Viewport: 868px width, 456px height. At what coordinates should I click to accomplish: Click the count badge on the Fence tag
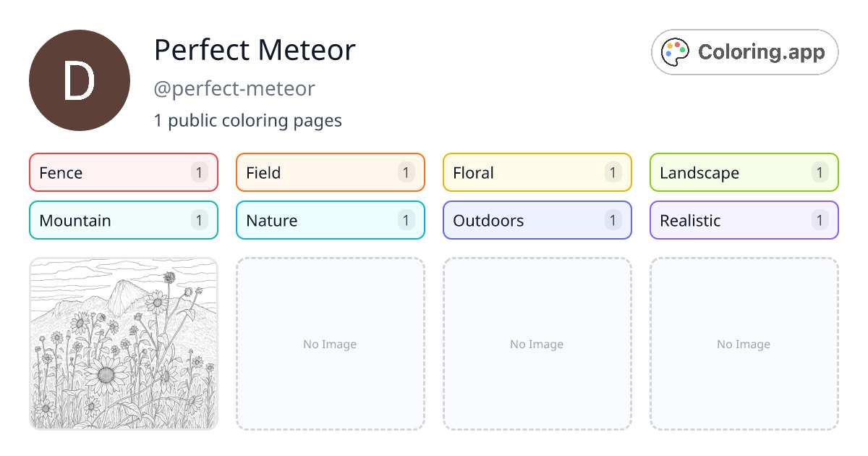pos(198,172)
